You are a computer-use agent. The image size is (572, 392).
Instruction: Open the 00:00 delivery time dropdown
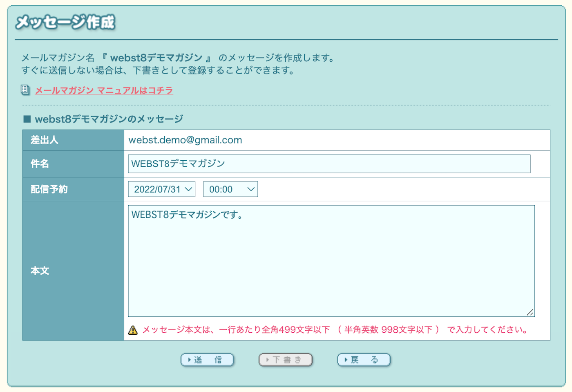click(x=230, y=189)
